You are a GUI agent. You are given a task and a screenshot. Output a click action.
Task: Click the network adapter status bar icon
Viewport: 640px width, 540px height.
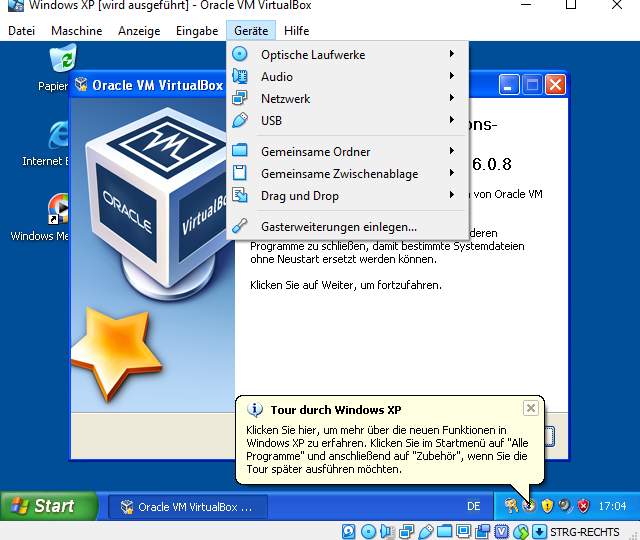pyautogui.click(x=407, y=531)
